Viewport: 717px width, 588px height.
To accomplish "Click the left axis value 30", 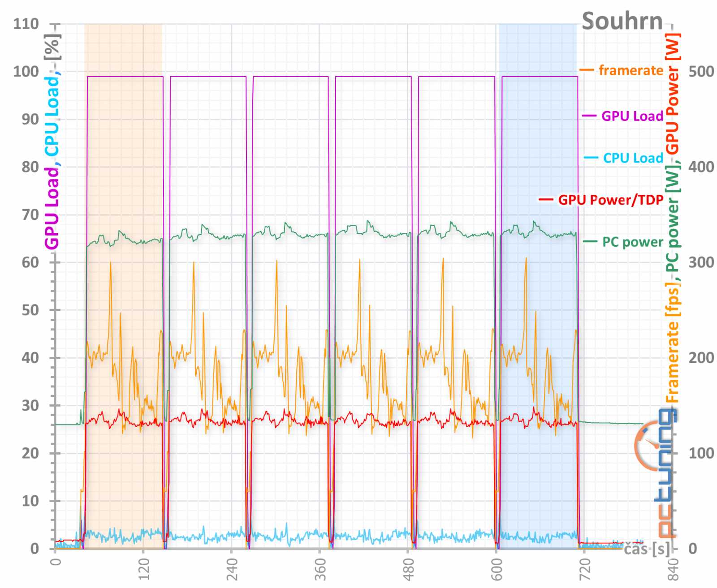I will [30, 405].
